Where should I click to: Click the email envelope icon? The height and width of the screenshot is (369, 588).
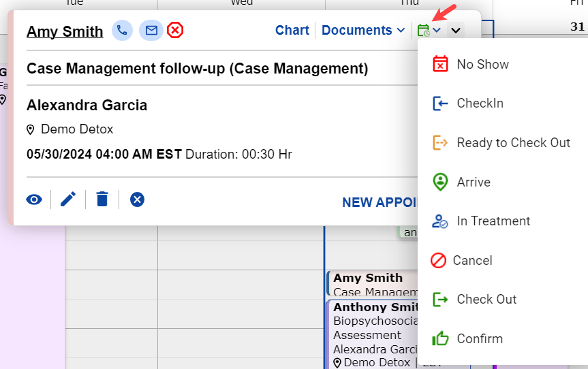(x=151, y=31)
